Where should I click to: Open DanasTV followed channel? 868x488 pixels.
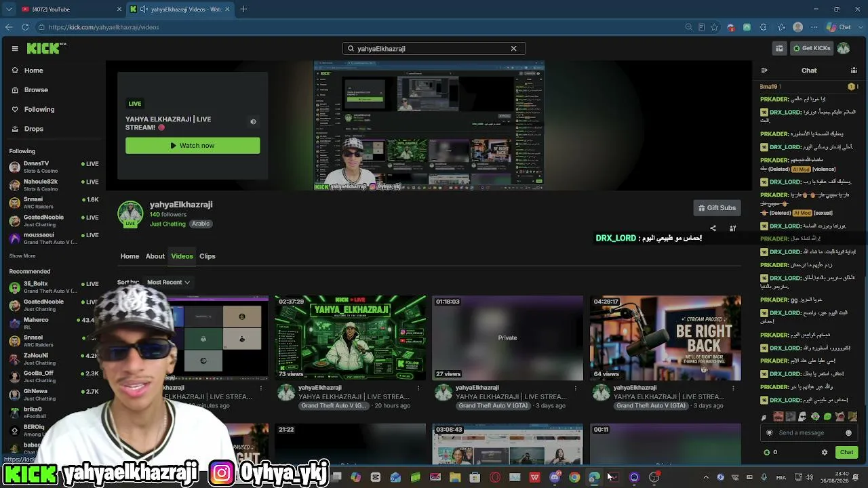pos(54,167)
